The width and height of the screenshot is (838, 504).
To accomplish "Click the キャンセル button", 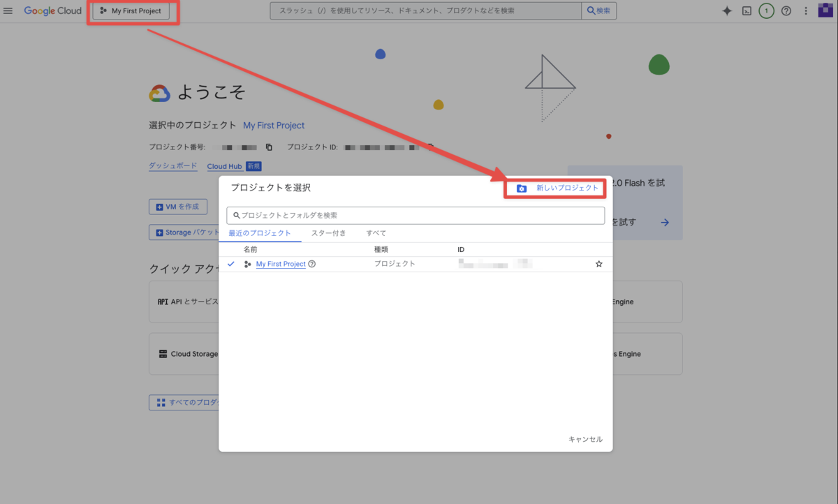I will [585, 439].
